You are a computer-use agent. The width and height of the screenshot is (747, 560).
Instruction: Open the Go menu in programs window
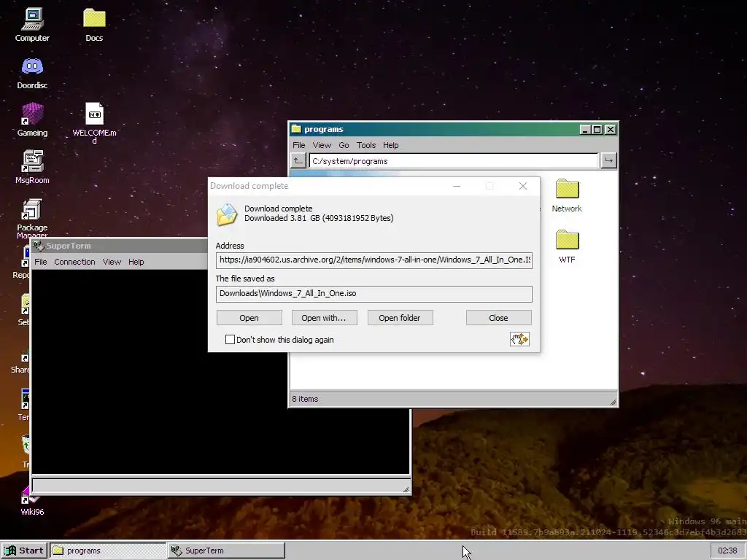pos(344,145)
